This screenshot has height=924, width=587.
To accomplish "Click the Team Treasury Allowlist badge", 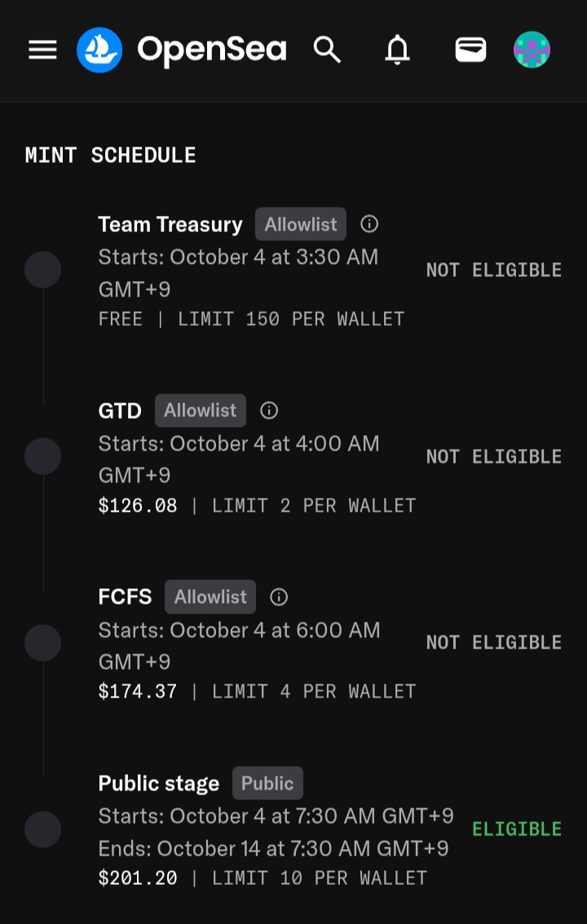I will [x=301, y=224].
